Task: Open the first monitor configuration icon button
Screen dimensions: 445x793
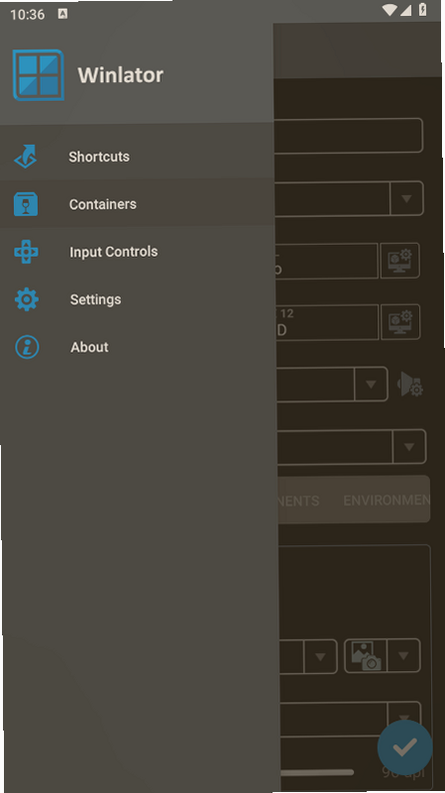Action: [x=399, y=260]
